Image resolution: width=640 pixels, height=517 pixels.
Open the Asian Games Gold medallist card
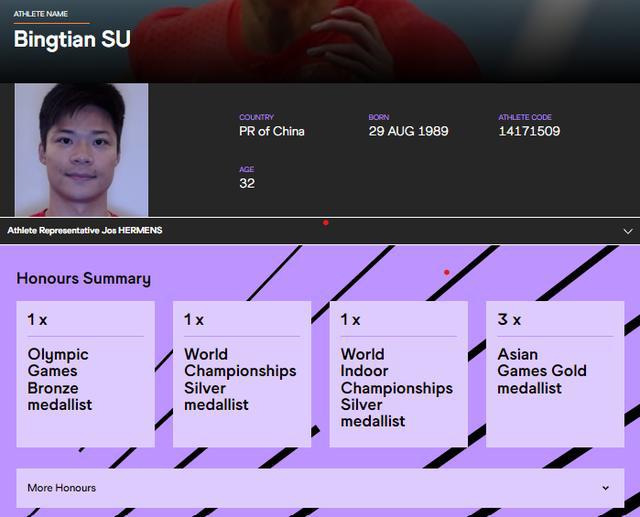click(555, 374)
